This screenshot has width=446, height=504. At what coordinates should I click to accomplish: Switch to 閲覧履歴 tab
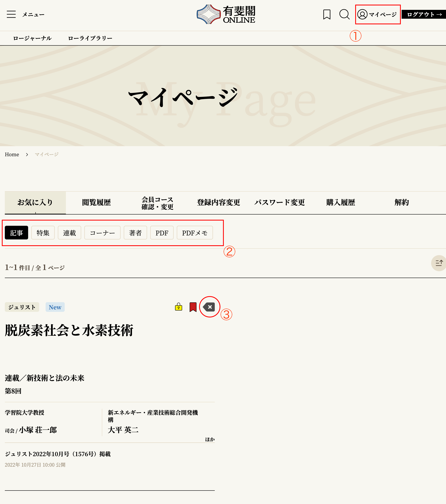coord(96,202)
